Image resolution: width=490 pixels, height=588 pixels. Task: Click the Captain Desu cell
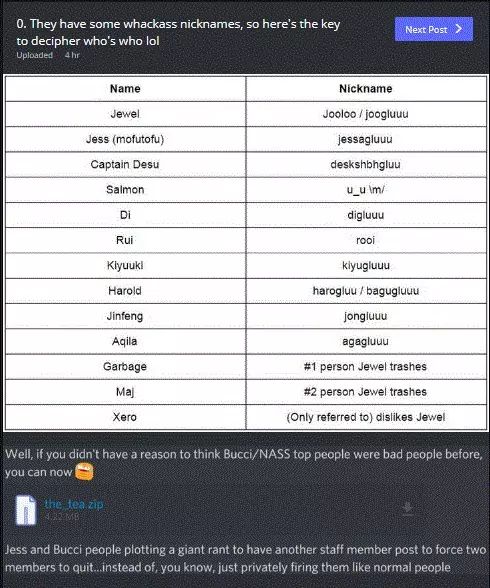pyautogui.click(x=125, y=164)
